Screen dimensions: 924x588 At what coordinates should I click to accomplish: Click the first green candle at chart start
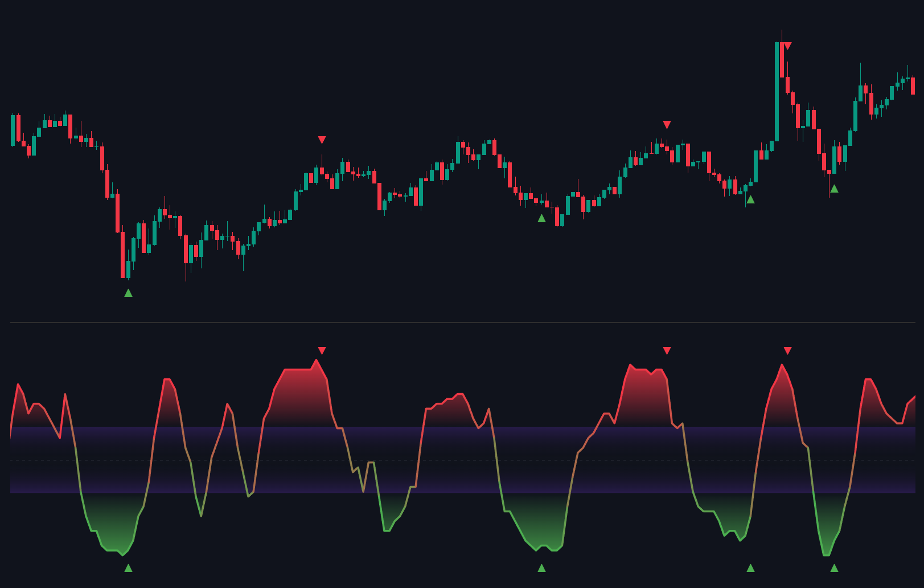pos(13,130)
